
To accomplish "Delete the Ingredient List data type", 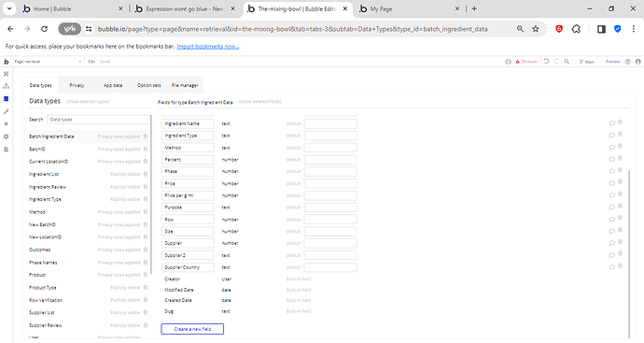I will click(x=146, y=174).
